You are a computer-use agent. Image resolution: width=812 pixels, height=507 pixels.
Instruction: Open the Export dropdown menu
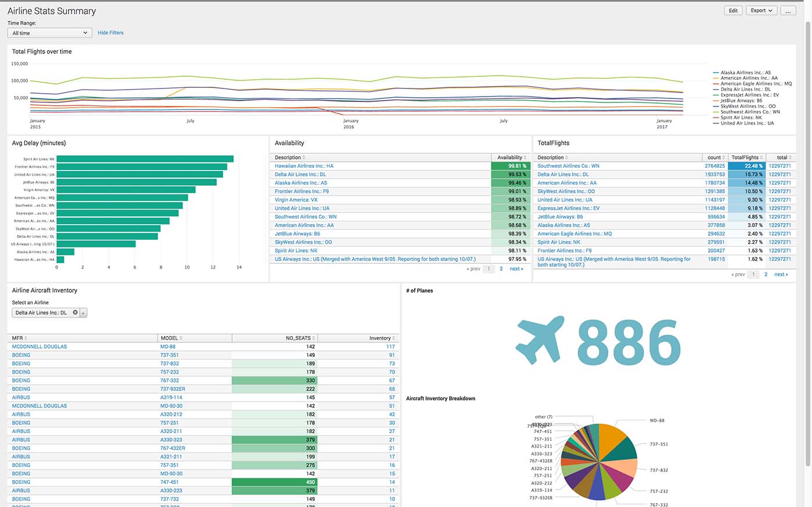761,10
